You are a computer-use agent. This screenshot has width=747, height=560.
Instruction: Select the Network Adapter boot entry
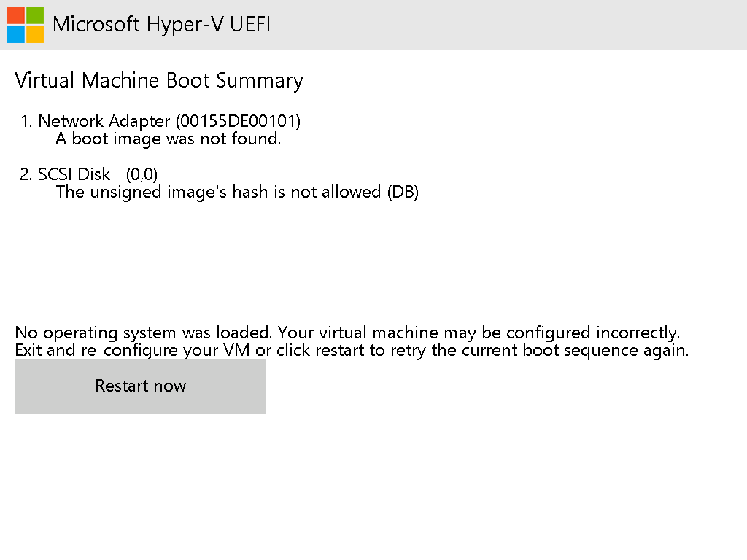[105, 121]
